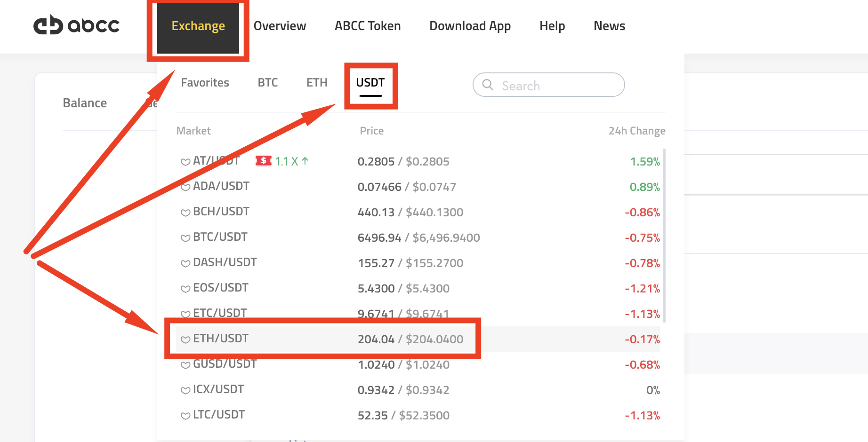Switch to the USDT market tab

pos(370,83)
